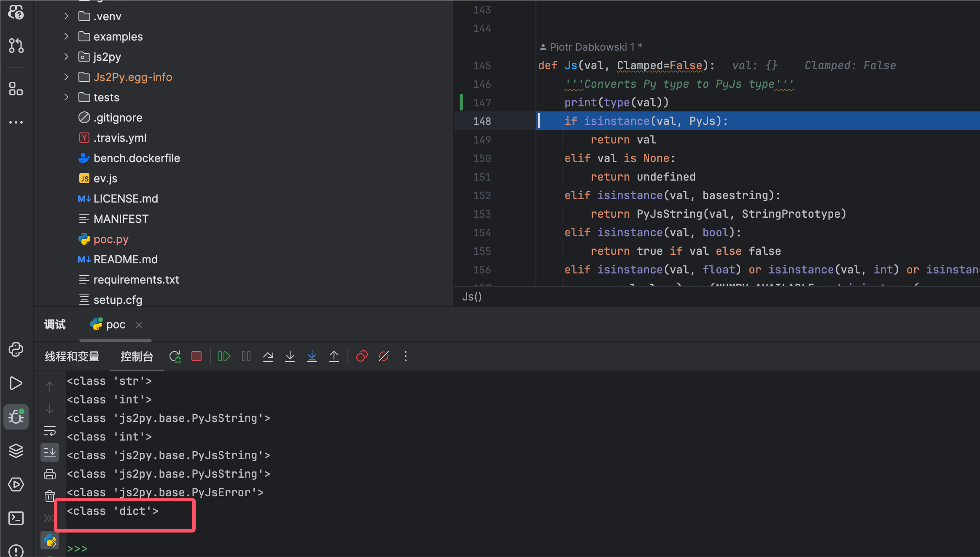Open poc.py in project tree

111,239
